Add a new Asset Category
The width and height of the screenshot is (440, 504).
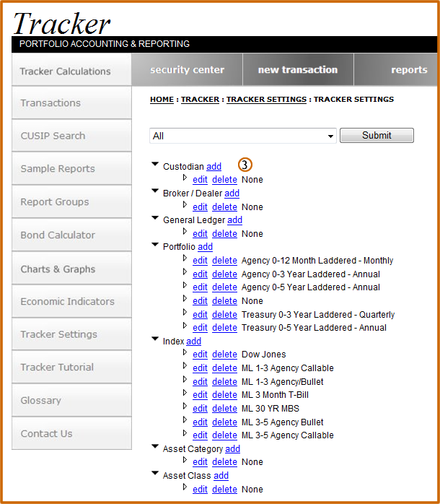click(232, 448)
